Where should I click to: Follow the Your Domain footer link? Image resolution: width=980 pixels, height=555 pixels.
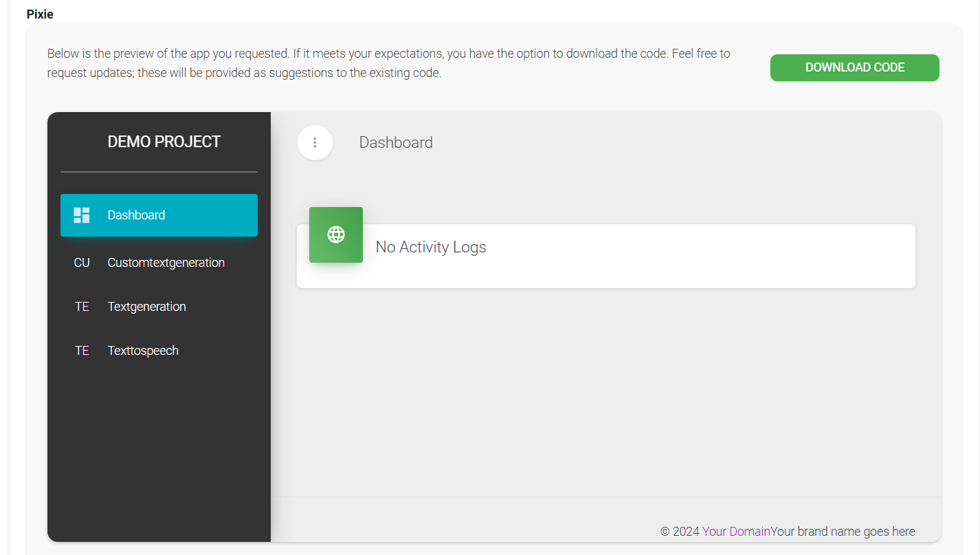[x=736, y=531]
